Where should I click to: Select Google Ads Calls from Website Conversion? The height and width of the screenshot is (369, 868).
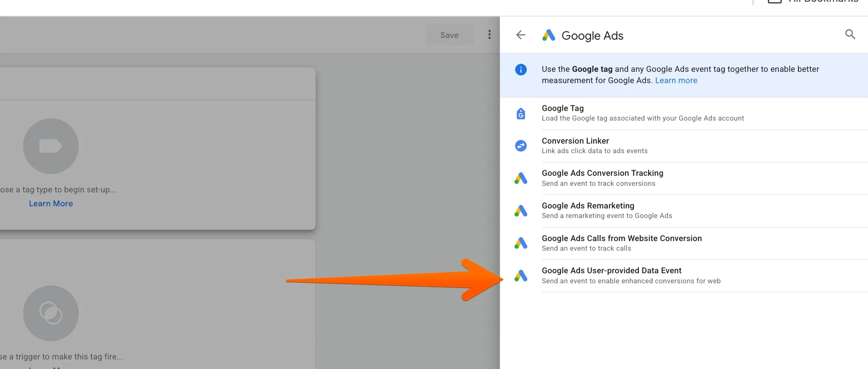pyautogui.click(x=684, y=243)
